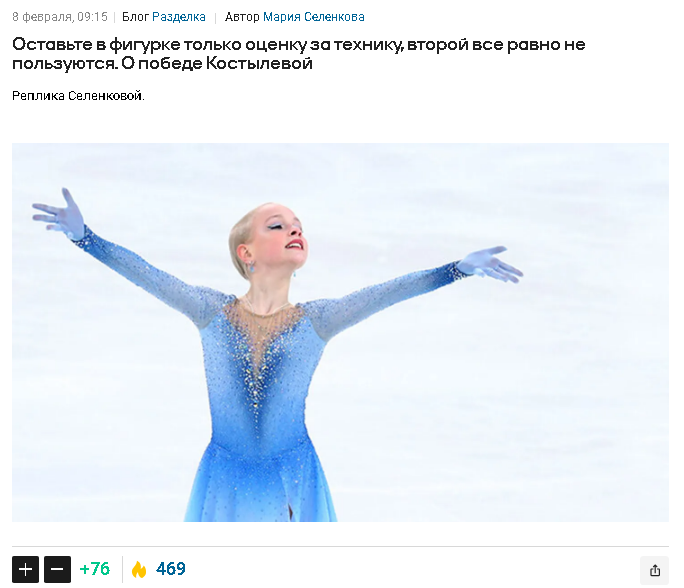Click the plus upvote button
Viewport: 684px width, 588px height.
(25, 569)
